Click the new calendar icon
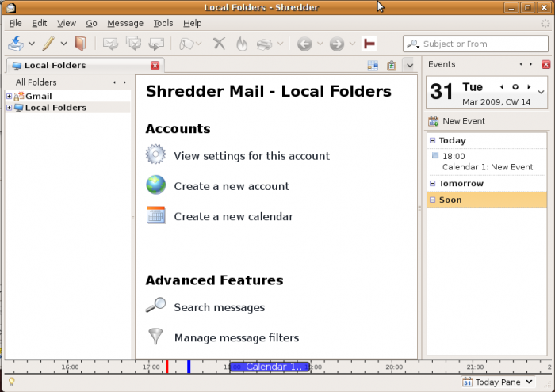The image size is (555, 392). pos(155,215)
